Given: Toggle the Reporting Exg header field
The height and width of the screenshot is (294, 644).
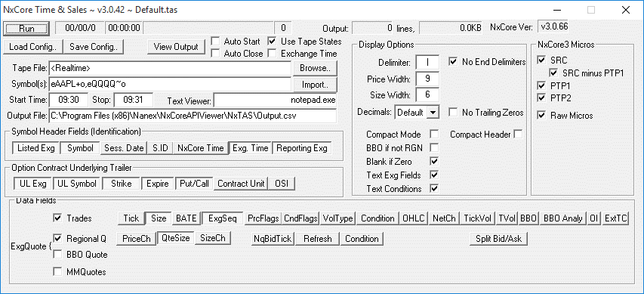Looking at the screenshot, I should pos(302,148).
